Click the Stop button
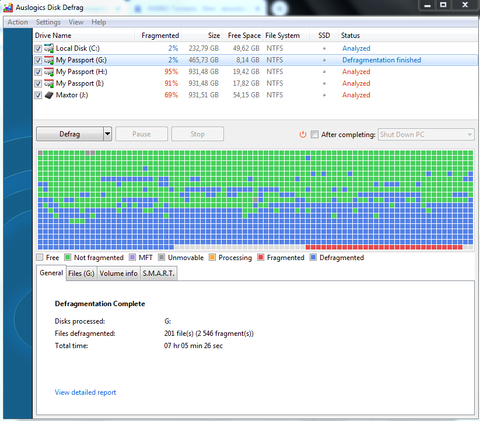Image resolution: width=480 pixels, height=421 pixels. pos(197,134)
